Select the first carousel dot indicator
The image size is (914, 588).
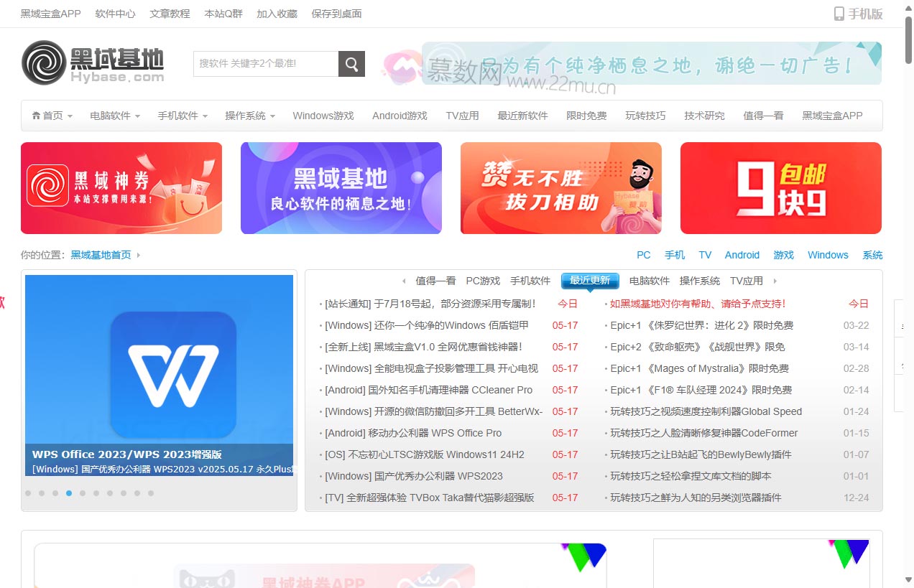coord(28,493)
